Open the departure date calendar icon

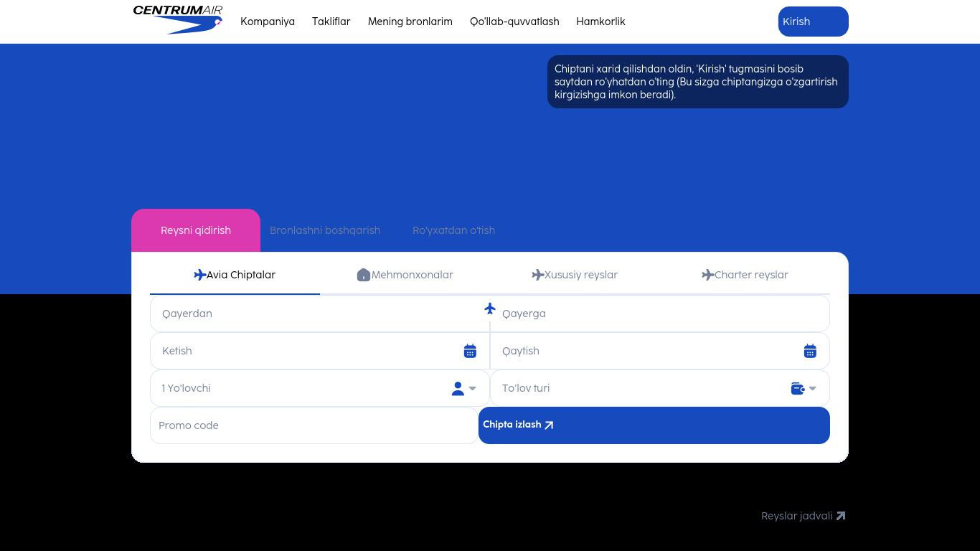[x=470, y=351]
